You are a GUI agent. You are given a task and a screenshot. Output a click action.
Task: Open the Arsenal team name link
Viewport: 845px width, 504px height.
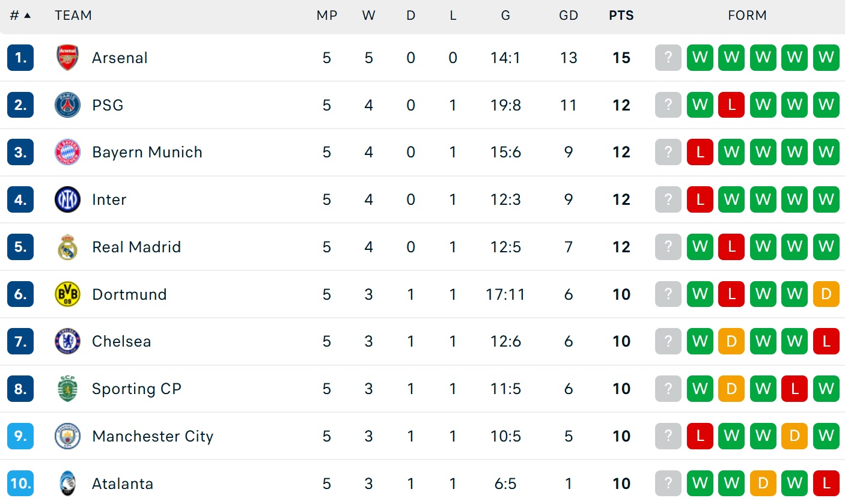click(x=120, y=58)
